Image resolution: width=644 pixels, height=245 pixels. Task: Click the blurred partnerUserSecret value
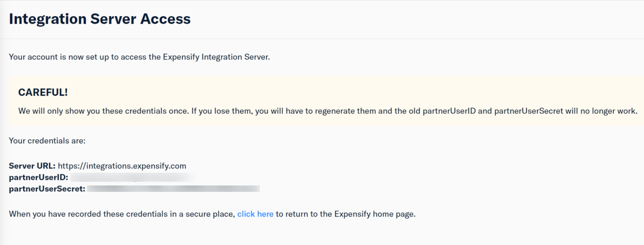pos(173,188)
